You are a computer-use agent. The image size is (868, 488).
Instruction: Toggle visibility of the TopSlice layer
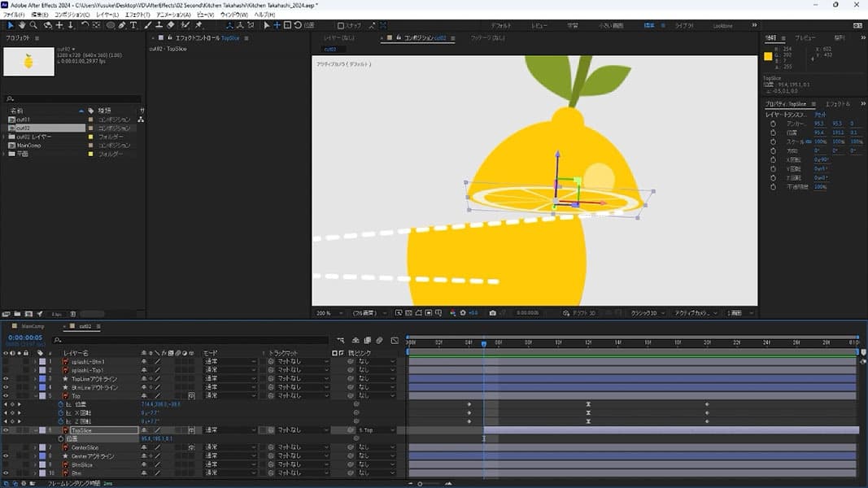pyautogui.click(x=6, y=430)
